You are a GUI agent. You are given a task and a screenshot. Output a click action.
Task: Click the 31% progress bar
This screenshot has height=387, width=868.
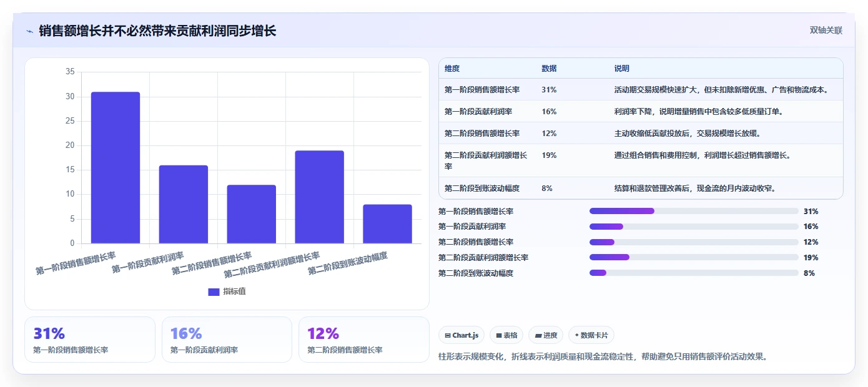coord(694,211)
